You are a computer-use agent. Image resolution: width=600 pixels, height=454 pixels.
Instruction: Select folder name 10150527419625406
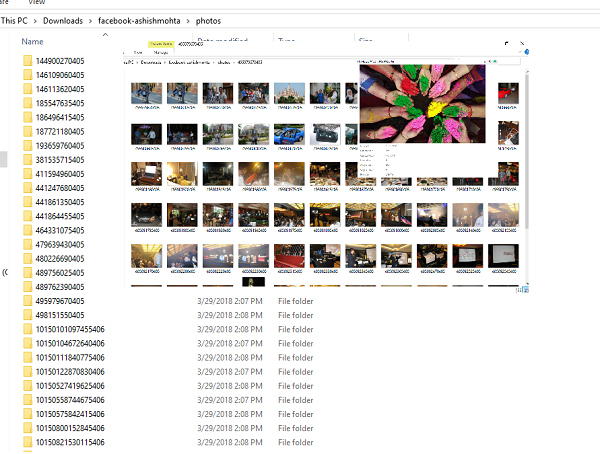(70, 386)
